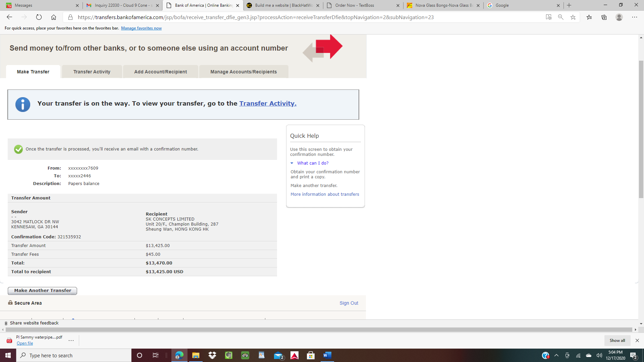Click recipient name SK CONCEPTS LIMITED
Screen dimensions: 644x362
coord(170,219)
